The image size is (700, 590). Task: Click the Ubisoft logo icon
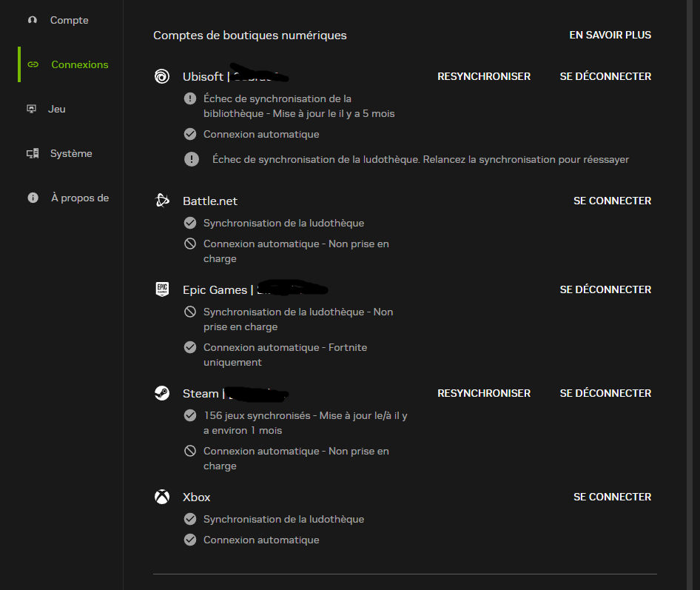coord(162,76)
